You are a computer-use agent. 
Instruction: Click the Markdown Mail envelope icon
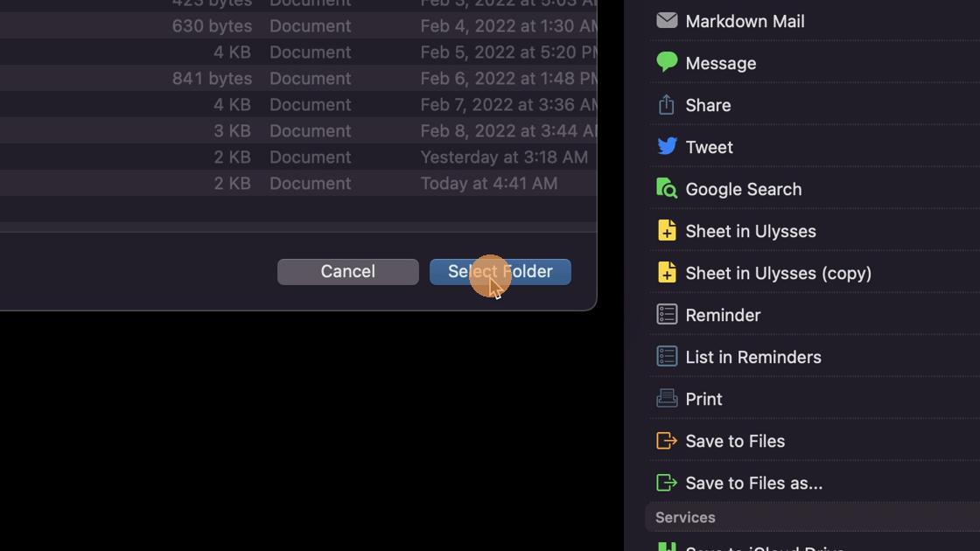coord(666,21)
